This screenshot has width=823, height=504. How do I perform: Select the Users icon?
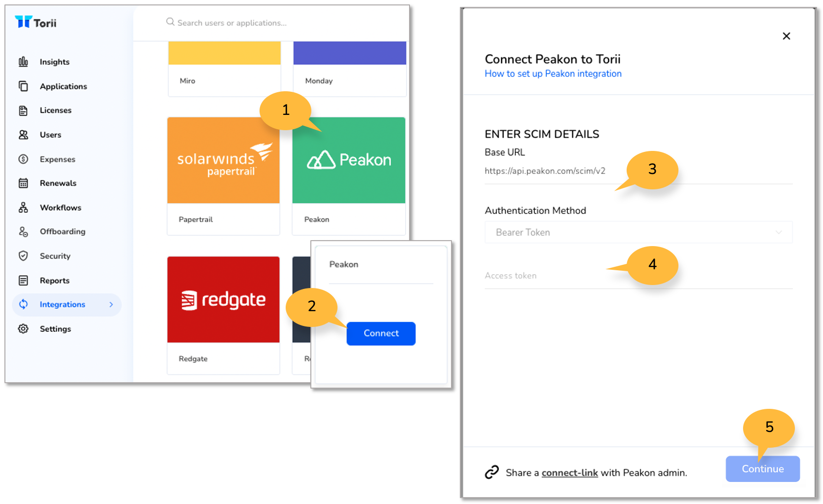24,134
